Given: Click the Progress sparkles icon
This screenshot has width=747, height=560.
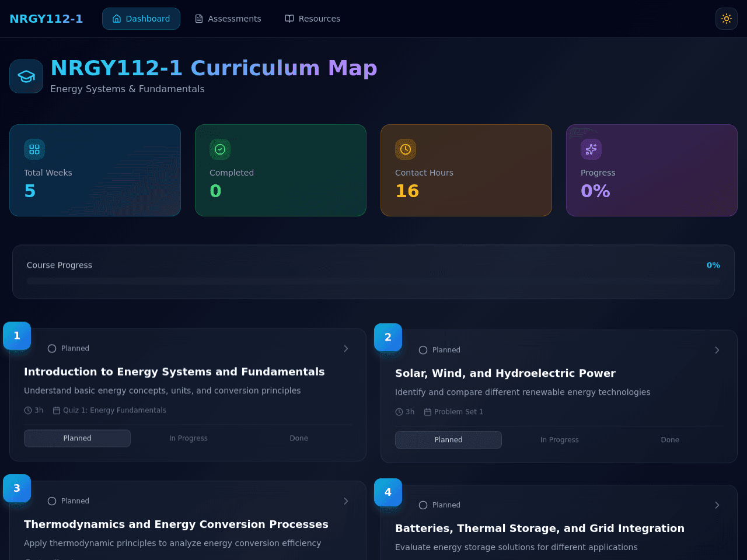Looking at the screenshot, I should click(x=591, y=149).
